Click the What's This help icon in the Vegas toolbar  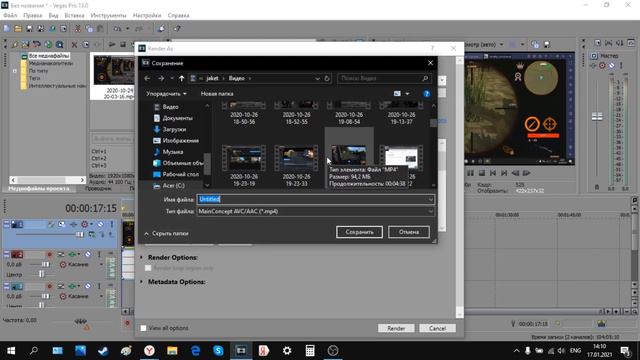pyautogui.click(x=177, y=29)
